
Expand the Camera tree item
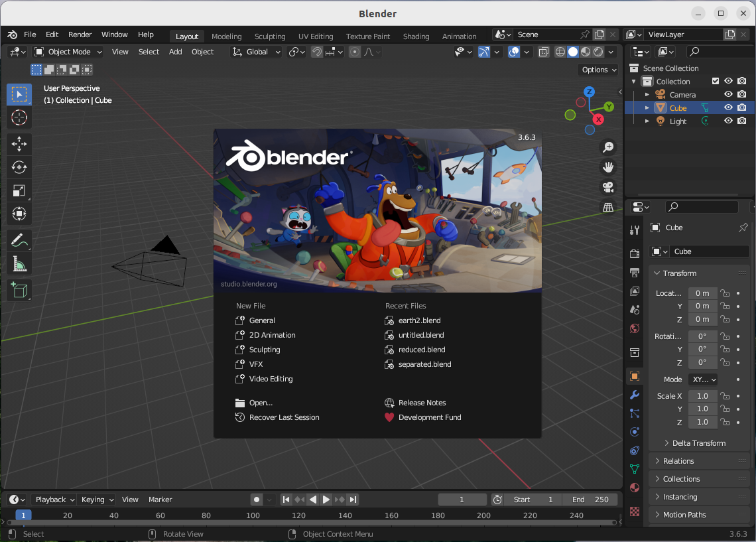tap(647, 94)
